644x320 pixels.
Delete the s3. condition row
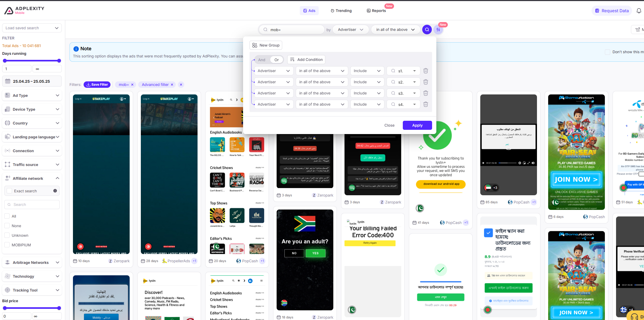pyautogui.click(x=426, y=93)
